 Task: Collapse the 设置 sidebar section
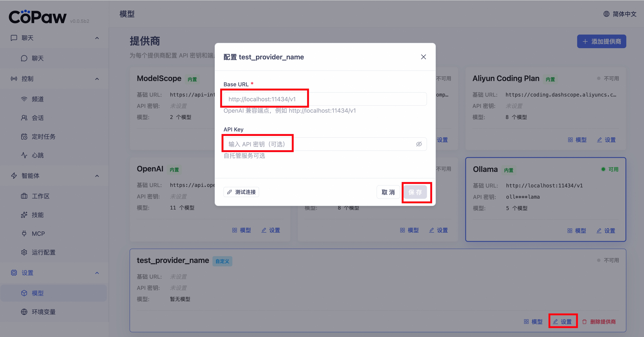click(97, 273)
